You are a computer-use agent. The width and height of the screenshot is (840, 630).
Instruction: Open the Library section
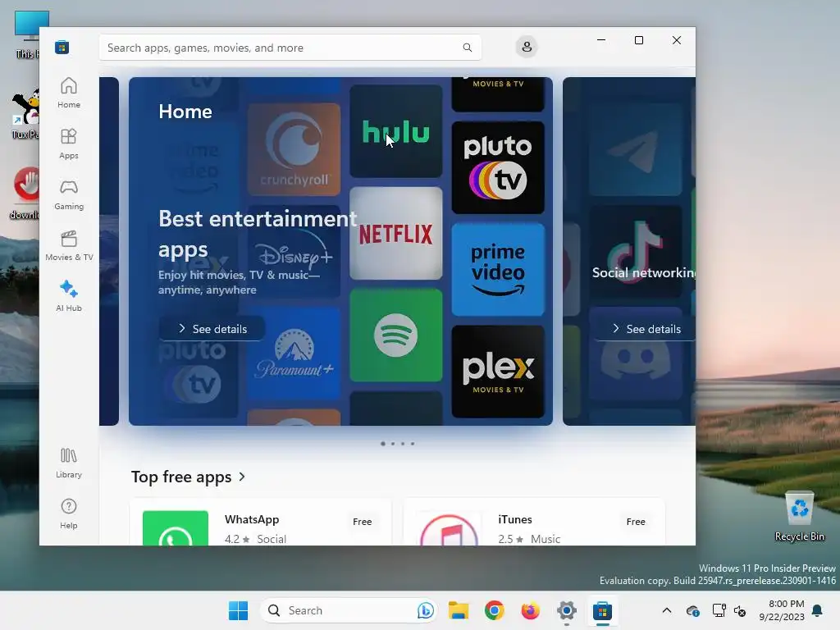[69, 463]
